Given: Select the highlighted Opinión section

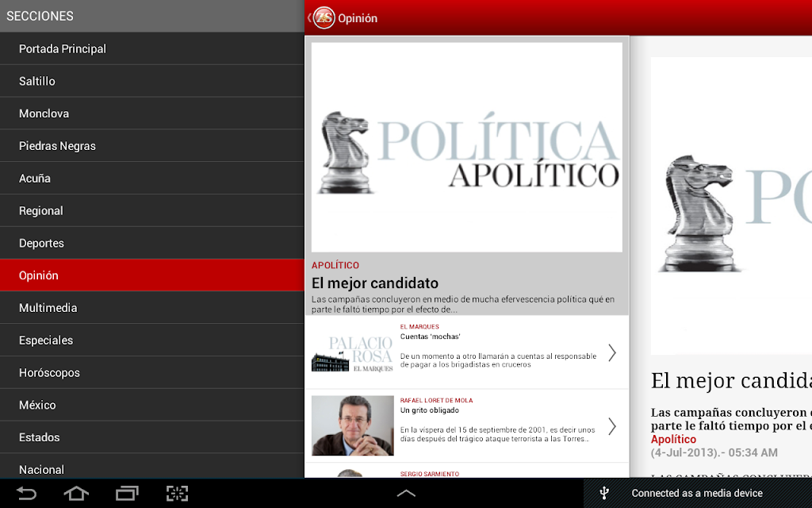Looking at the screenshot, I should click(151, 275).
